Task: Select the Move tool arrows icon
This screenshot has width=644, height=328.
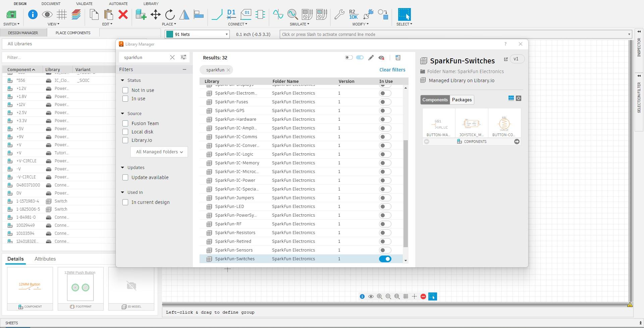Action: tap(156, 14)
